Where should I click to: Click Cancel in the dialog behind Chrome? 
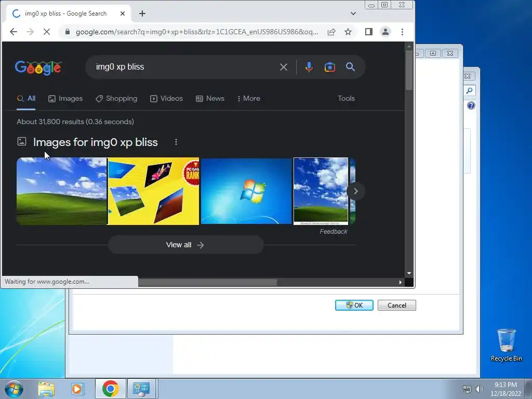(x=396, y=305)
